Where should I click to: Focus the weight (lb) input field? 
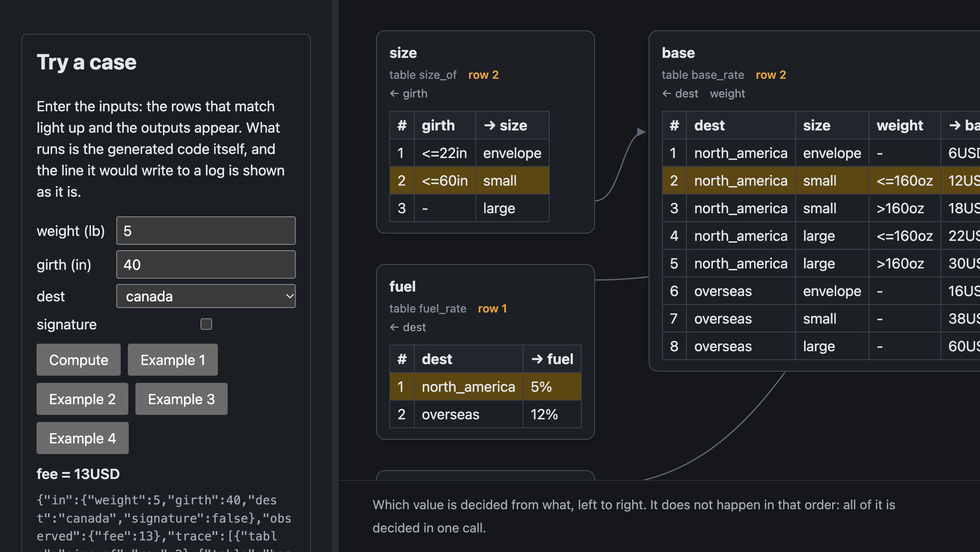pyautogui.click(x=206, y=231)
